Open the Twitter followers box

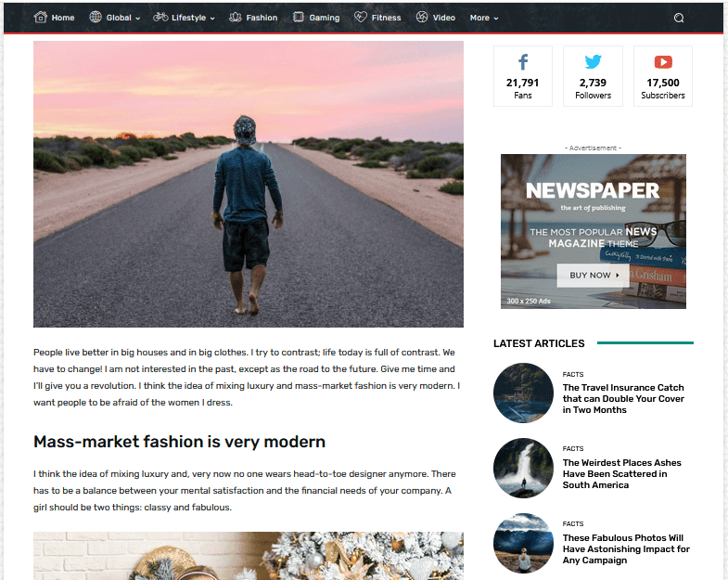593,76
